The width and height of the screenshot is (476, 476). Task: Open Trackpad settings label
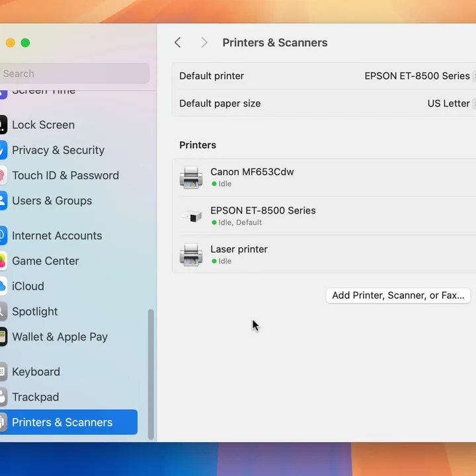click(36, 397)
